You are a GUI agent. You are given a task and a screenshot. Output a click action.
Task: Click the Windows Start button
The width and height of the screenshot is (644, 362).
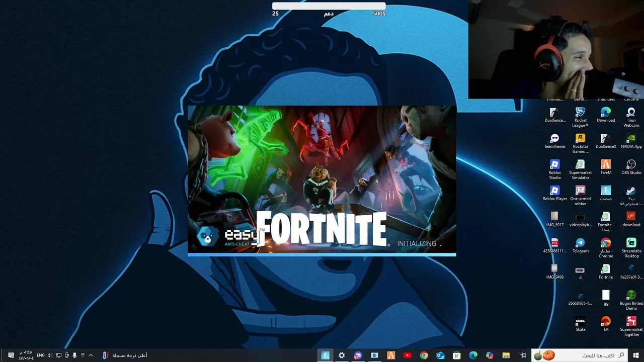pyautogui.click(x=636, y=355)
